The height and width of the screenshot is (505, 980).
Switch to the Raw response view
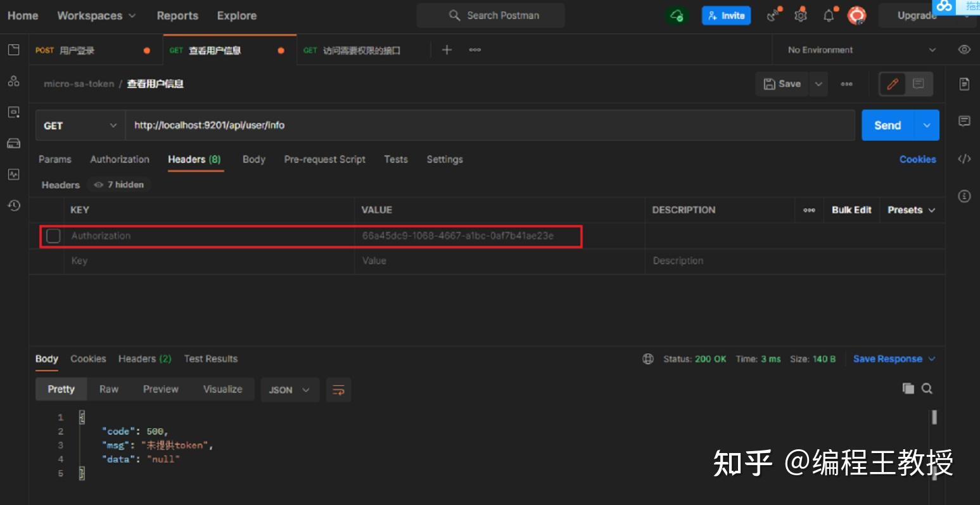coord(109,389)
